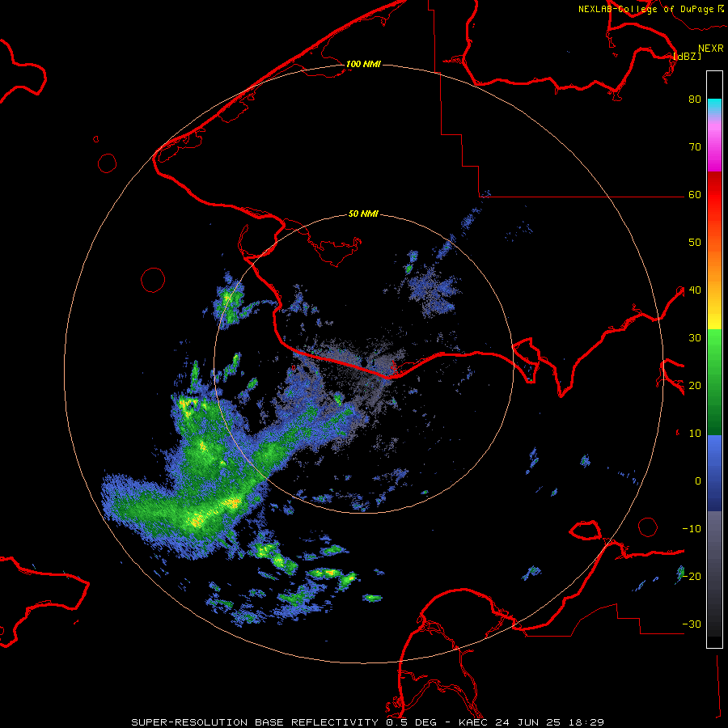
Task: Click the 50 NMI range ring label
Action: click(363, 214)
